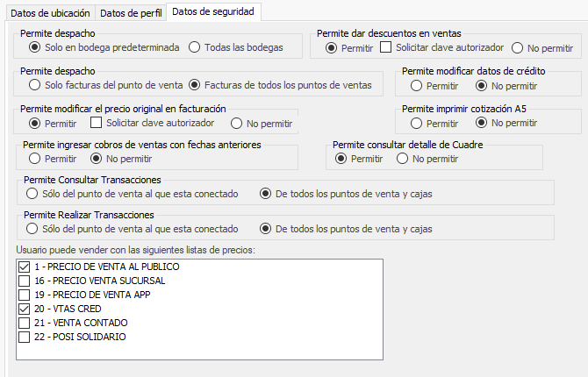Uncheck 20 - VTAS CRED price list
Image resolution: width=588 pixels, height=377 pixels.
[24, 309]
